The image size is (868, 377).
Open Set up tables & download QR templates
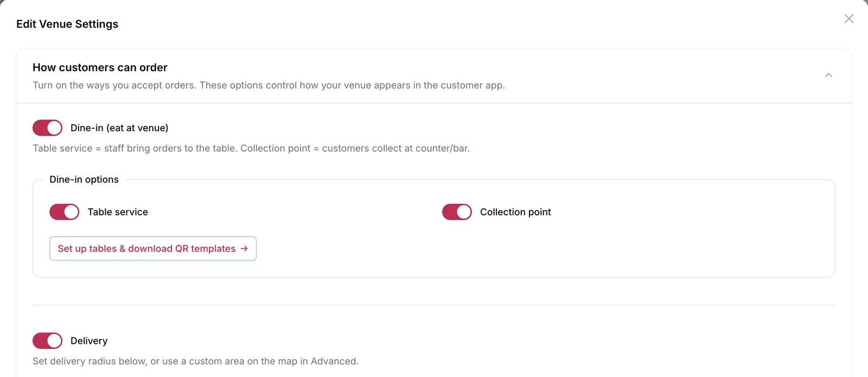point(153,248)
